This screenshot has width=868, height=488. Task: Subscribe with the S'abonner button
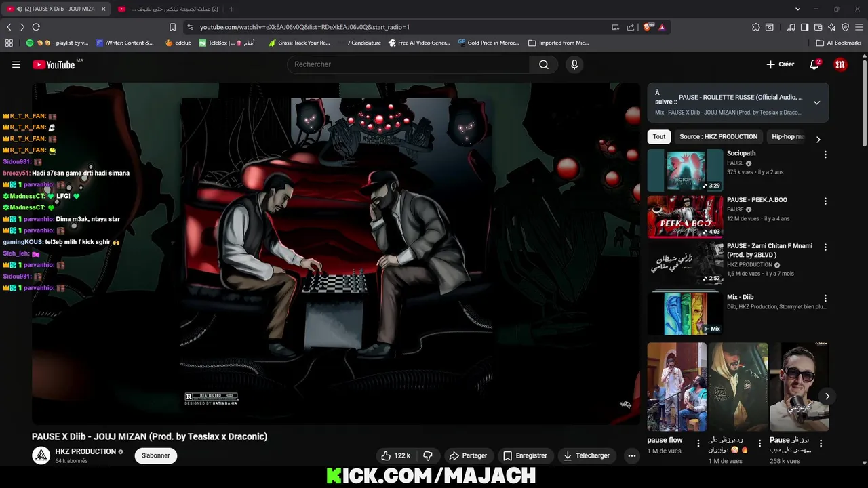click(156, 455)
